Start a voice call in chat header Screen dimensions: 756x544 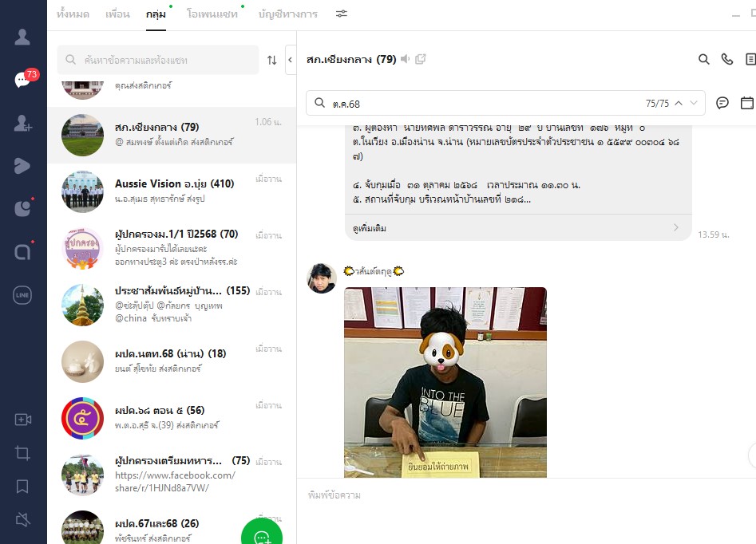pos(726,59)
